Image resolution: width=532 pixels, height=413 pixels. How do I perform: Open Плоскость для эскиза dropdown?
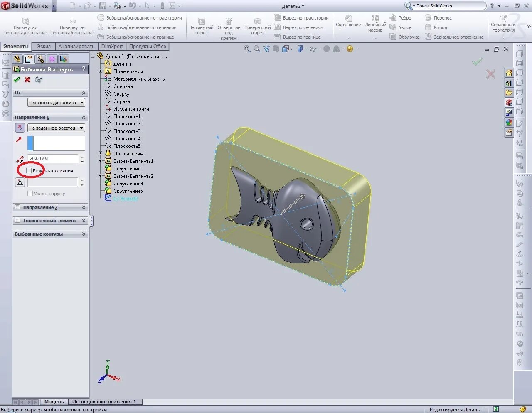pos(56,103)
